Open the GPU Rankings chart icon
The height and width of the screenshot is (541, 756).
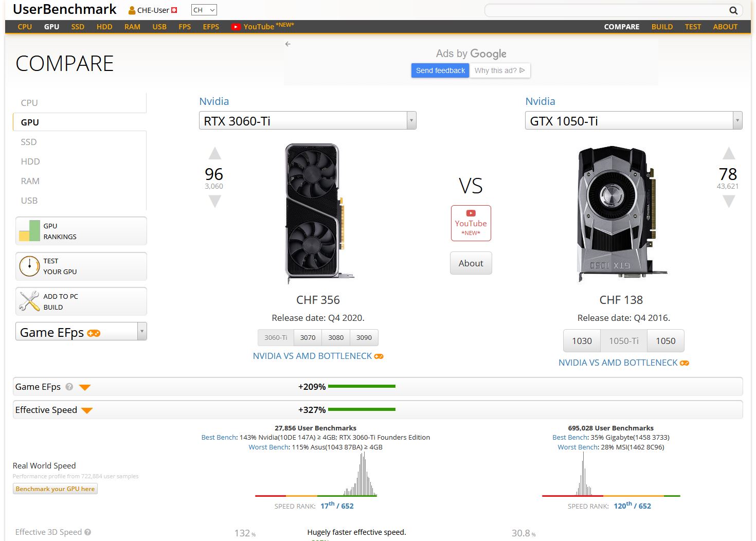[x=29, y=231]
